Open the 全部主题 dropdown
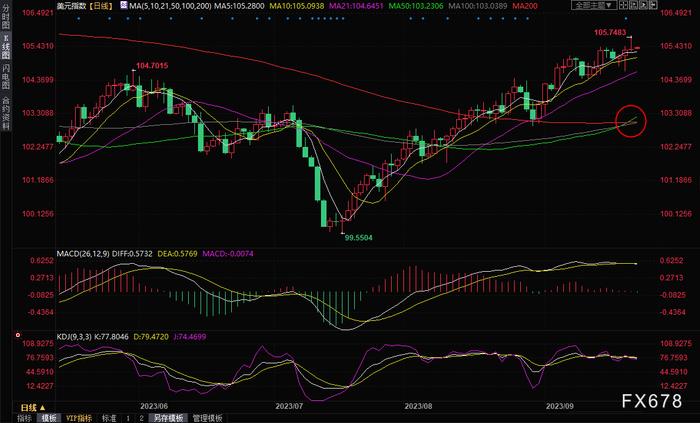 pyautogui.click(x=595, y=5)
